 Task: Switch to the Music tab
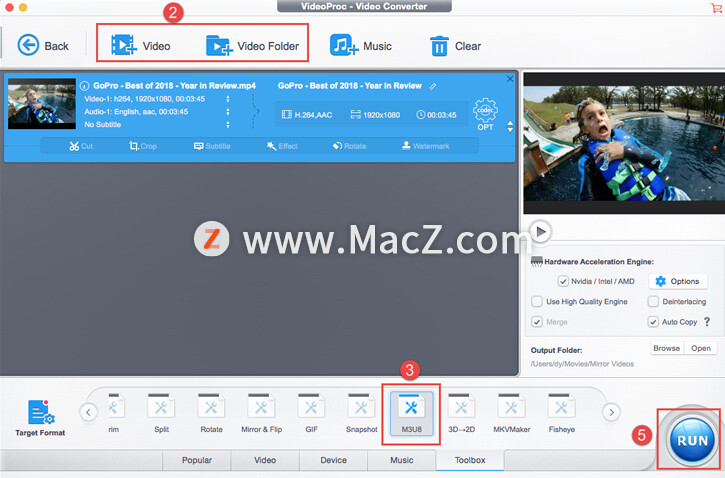[402, 460]
